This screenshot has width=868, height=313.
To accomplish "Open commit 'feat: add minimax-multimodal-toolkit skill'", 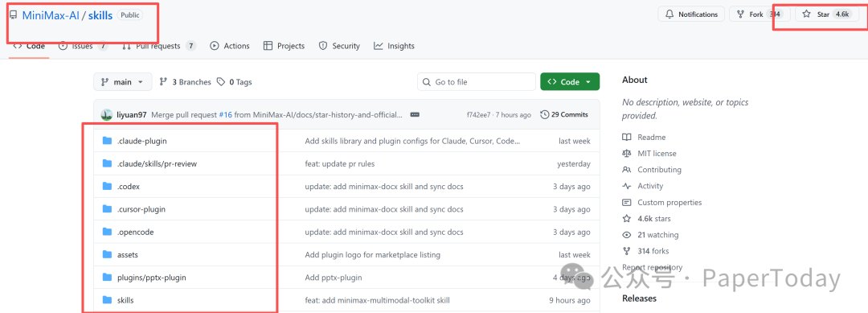I will click(x=377, y=300).
